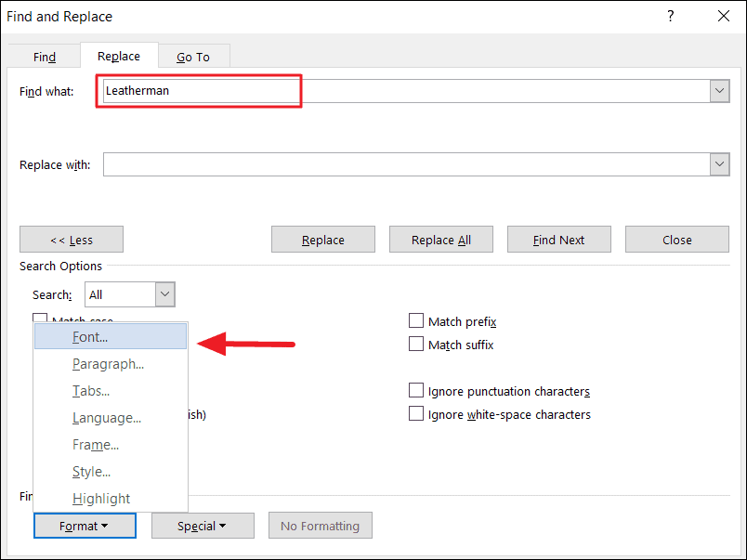Select Highlight from the Format menu
Screen dimensions: 747x560
101,499
